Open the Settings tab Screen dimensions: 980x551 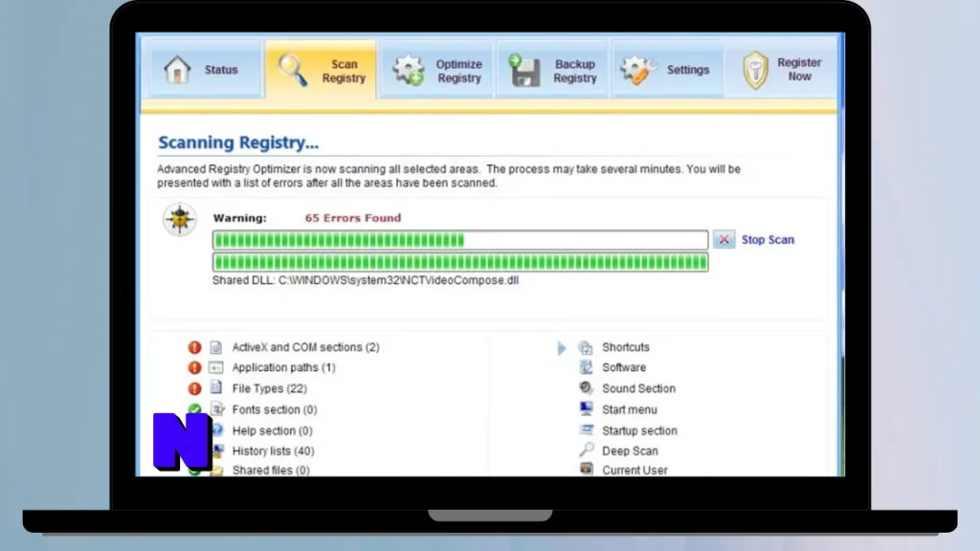tap(667, 69)
